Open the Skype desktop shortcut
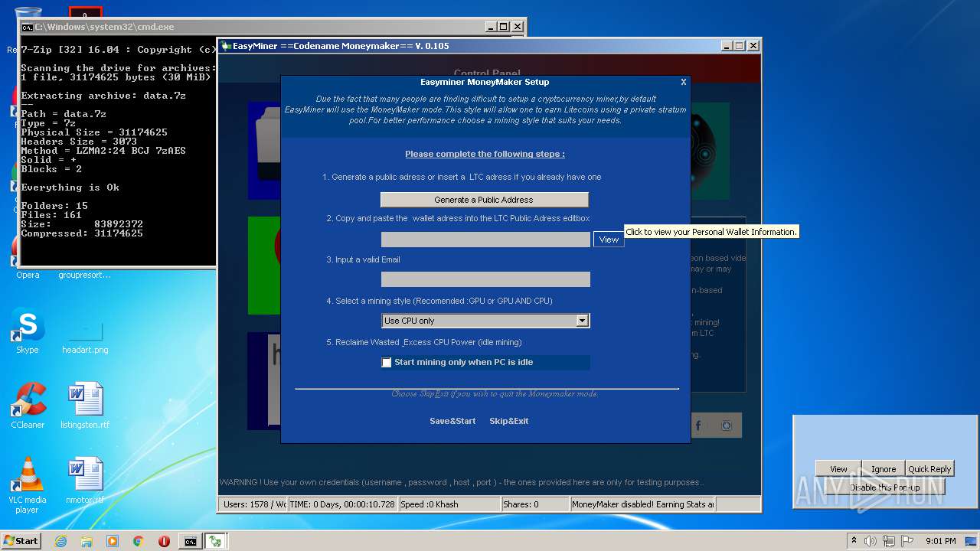The height and width of the screenshot is (551, 980). click(x=28, y=331)
